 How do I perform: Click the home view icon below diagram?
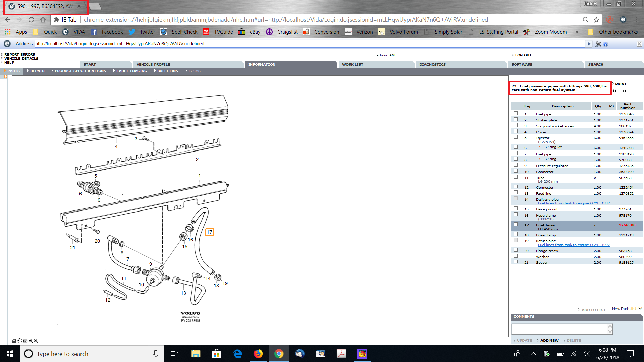pyautogui.click(x=14, y=341)
